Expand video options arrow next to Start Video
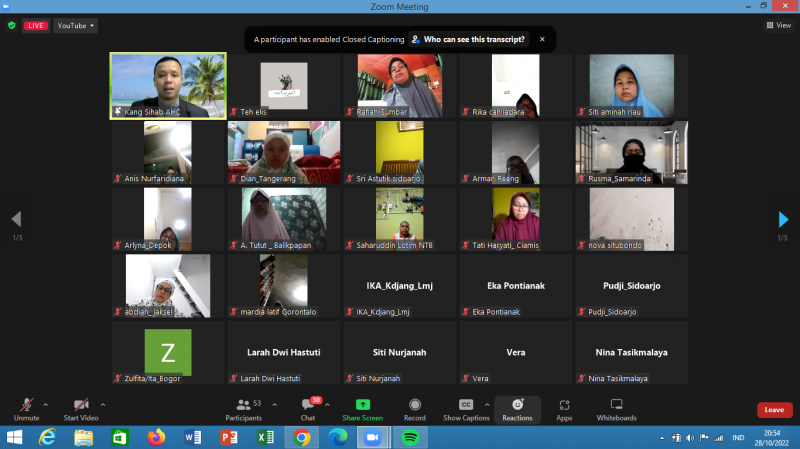This screenshot has height=449, width=800. (x=103, y=404)
